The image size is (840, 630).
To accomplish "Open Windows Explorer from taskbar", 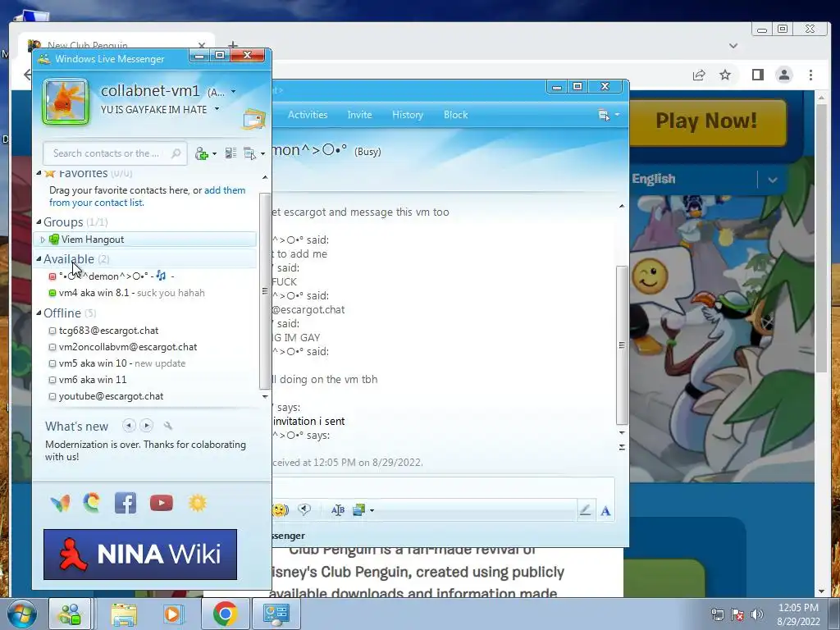I will (x=125, y=614).
